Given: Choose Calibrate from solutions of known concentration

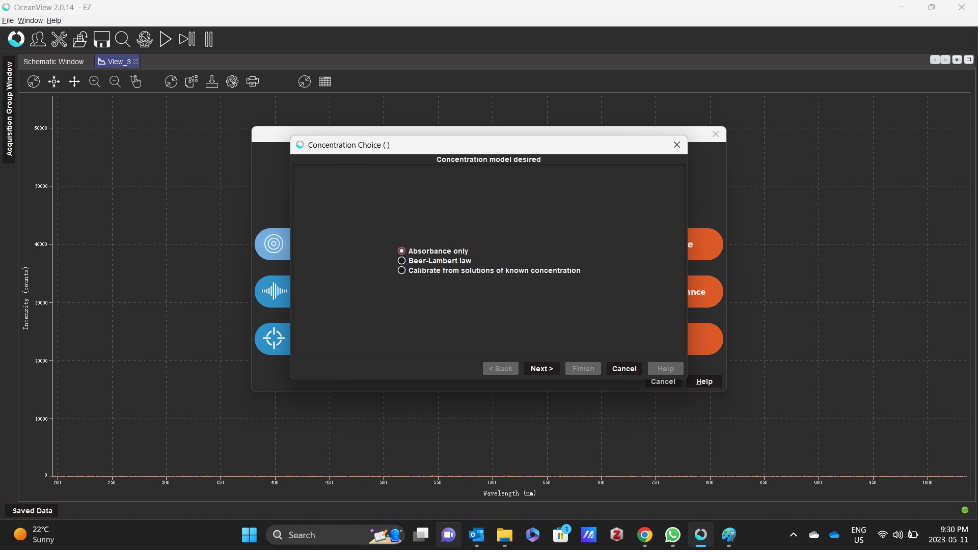Looking at the screenshot, I should [x=402, y=270].
